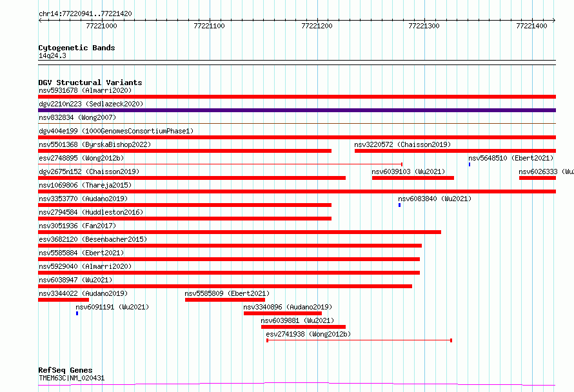Click ruler position 77221400
The height and width of the screenshot is (392, 574).
tap(531, 26)
